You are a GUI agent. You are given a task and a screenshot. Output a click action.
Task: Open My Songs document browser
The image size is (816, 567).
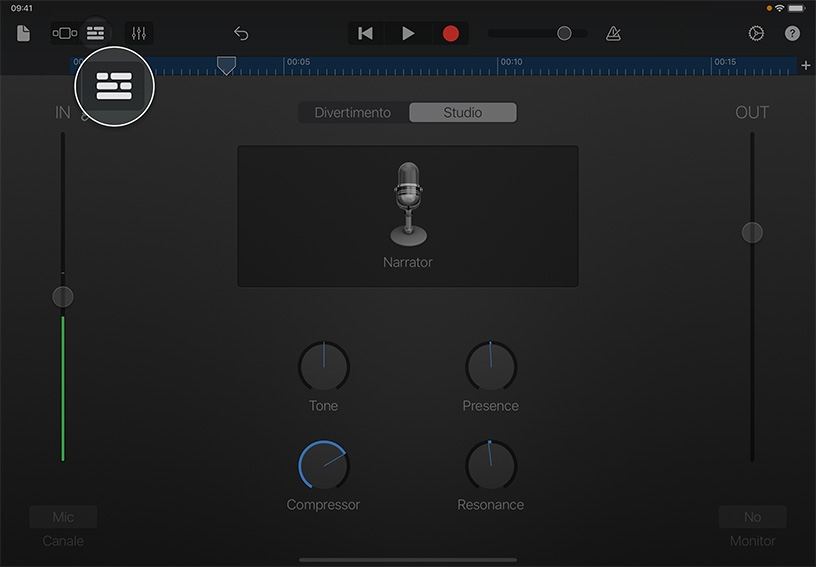coord(23,33)
